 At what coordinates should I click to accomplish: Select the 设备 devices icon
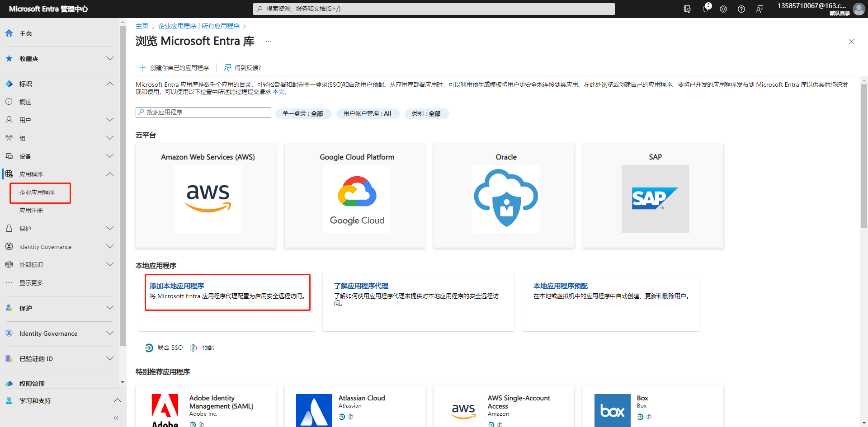click(x=9, y=156)
